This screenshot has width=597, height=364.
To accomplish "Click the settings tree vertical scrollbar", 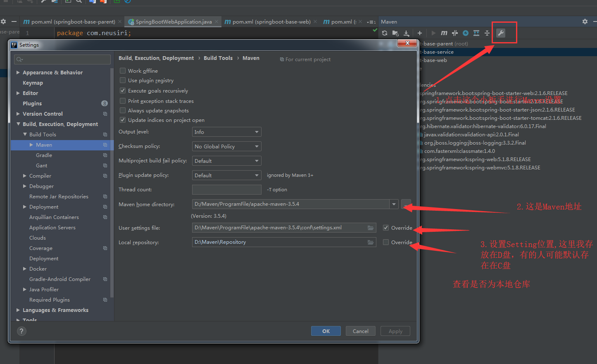I will pyautogui.click(x=112, y=182).
